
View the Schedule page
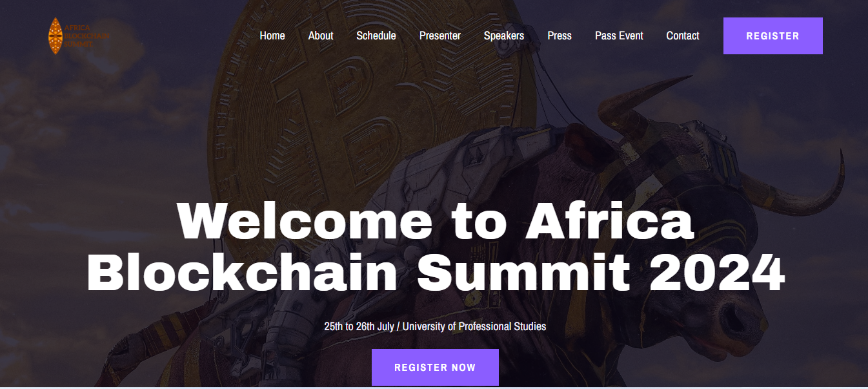376,36
